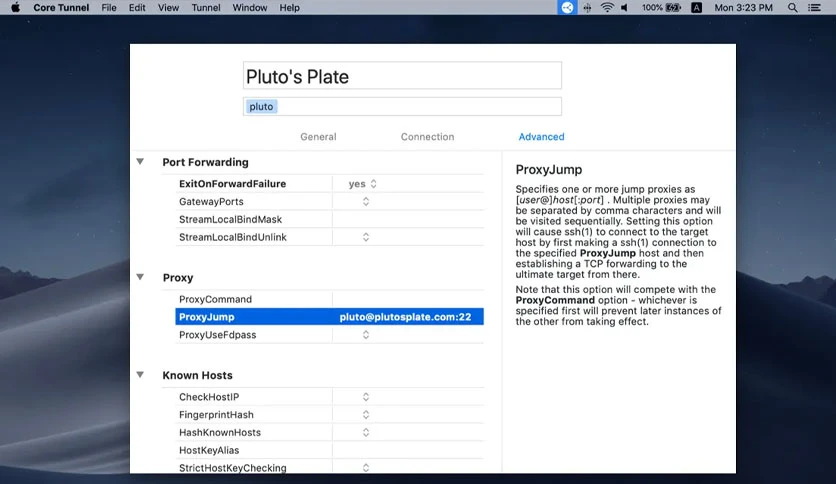Open the CheckHostIP value popup

click(x=366, y=397)
